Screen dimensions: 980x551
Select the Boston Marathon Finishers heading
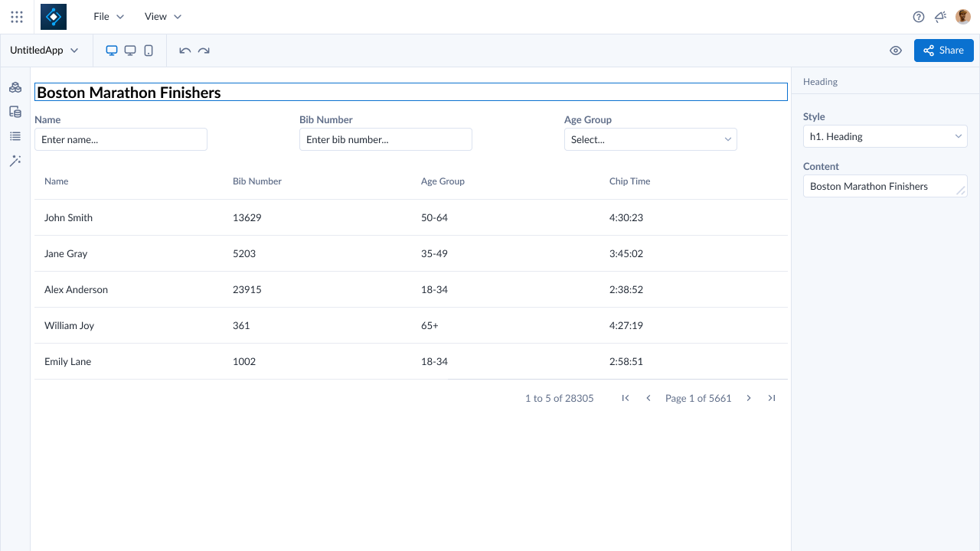click(411, 92)
